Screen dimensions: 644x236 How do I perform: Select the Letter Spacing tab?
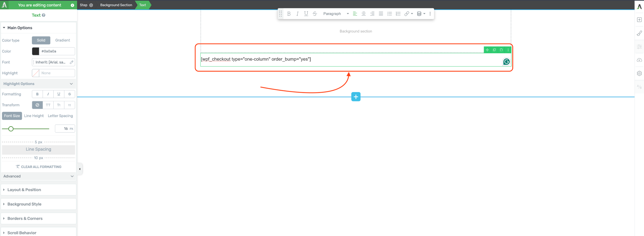[x=60, y=116]
